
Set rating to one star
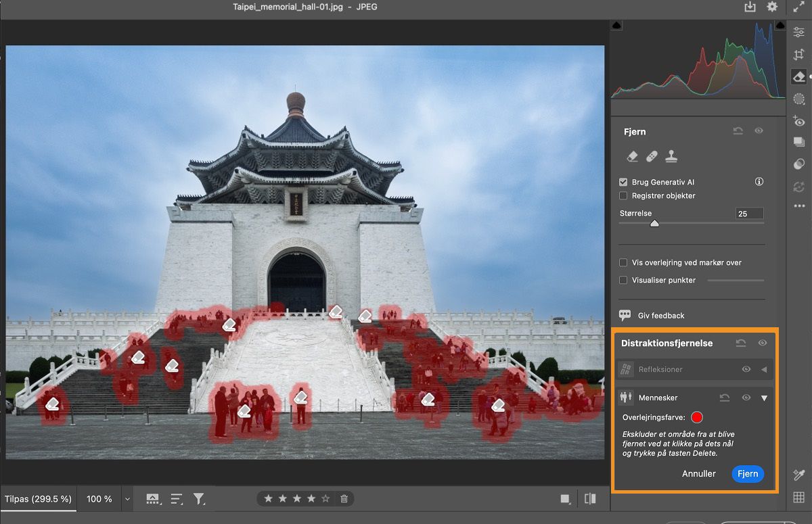click(x=268, y=499)
